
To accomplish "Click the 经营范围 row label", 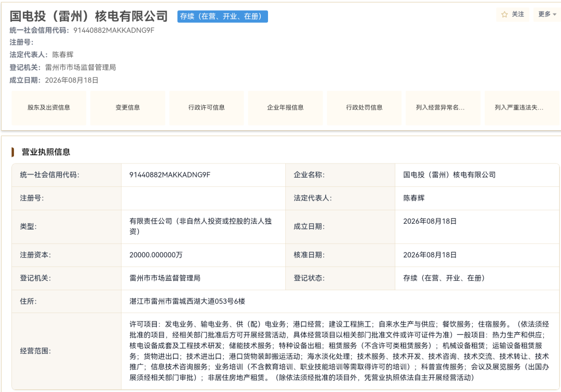I will (x=35, y=351).
